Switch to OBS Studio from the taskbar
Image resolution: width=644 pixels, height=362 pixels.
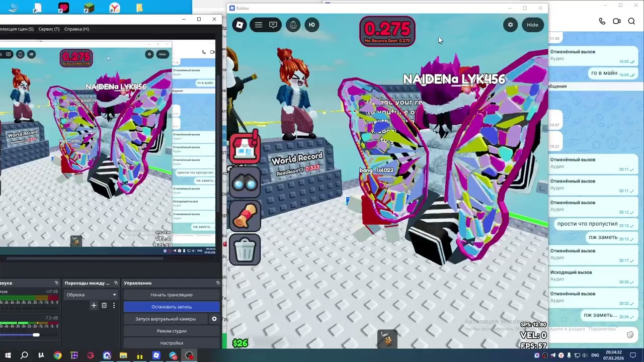[x=189, y=355]
